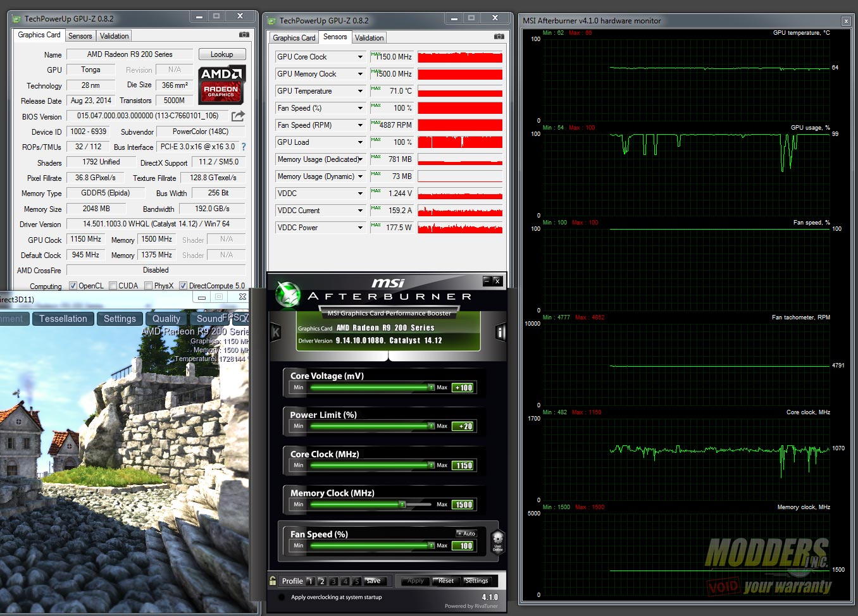Click the Lookup button
The width and height of the screenshot is (858, 616).
[x=222, y=54]
